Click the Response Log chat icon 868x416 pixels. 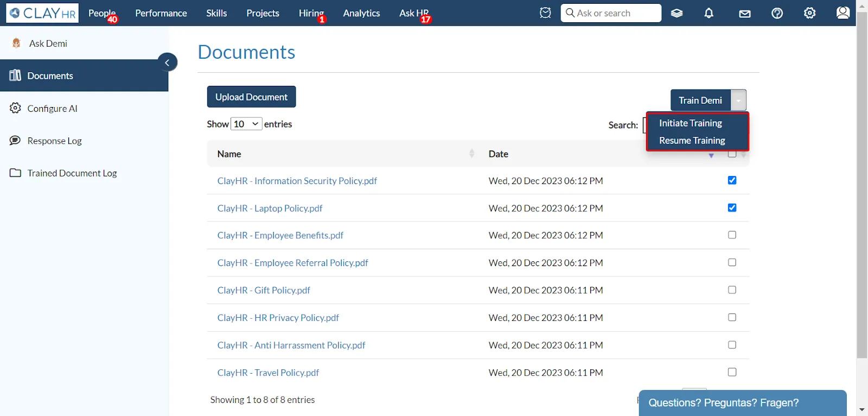pyautogui.click(x=15, y=140)
